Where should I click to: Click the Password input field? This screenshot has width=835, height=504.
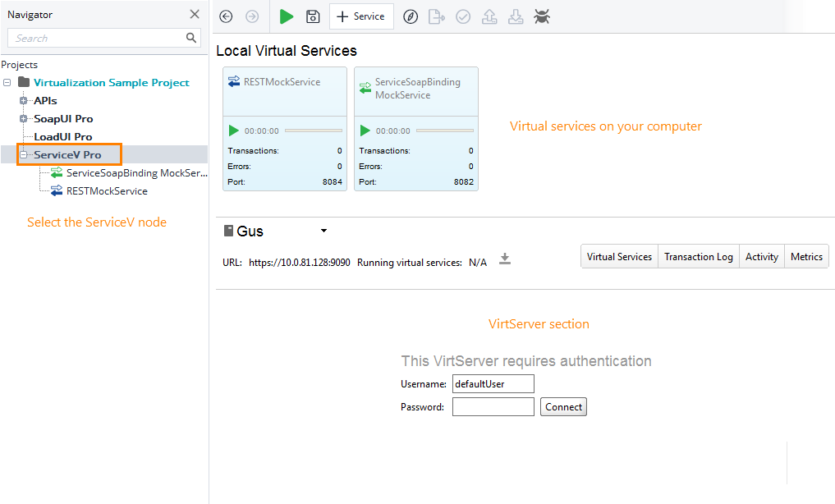tap(493, 406)
